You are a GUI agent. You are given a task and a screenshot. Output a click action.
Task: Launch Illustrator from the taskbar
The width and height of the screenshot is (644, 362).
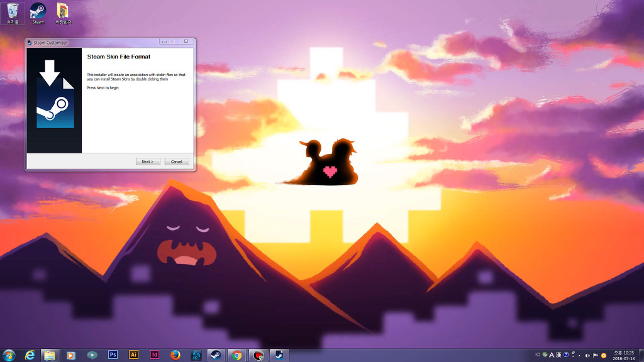(x=133, y=355)
